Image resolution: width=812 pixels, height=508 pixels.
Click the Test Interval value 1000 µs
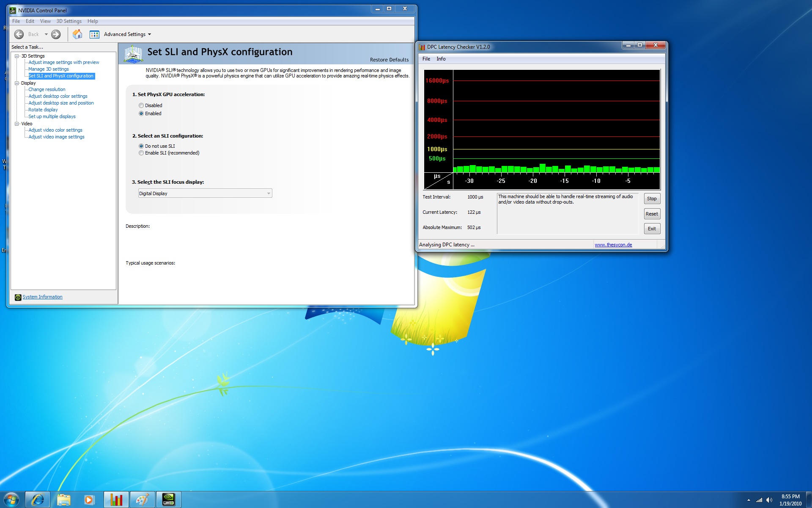475,197
